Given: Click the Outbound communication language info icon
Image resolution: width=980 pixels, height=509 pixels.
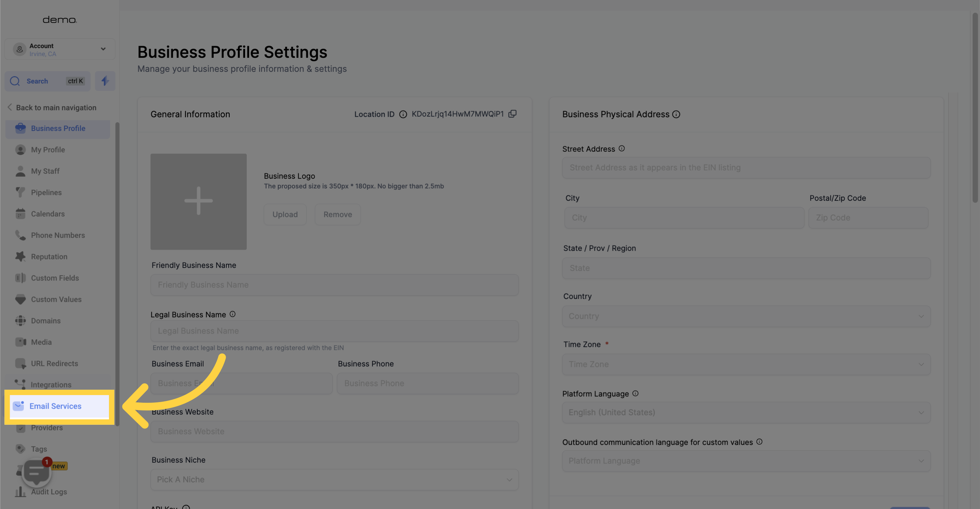Looking at the screenshot, I should 759,442.
